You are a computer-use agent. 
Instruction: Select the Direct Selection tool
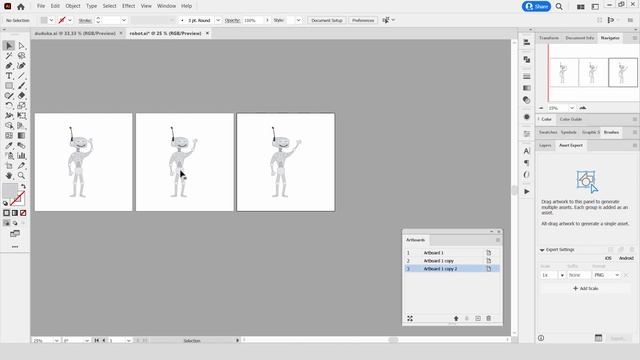click(x=21, y=46)
